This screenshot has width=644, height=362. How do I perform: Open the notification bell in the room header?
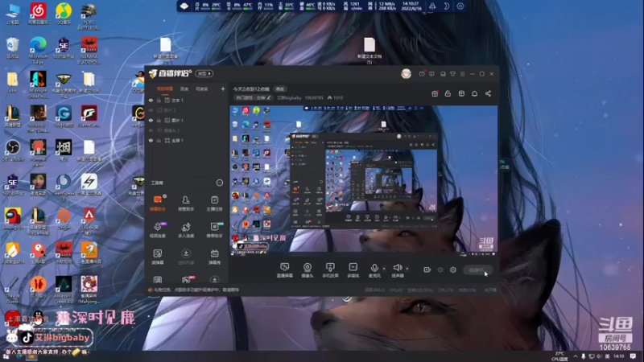(x=474, y=93)
